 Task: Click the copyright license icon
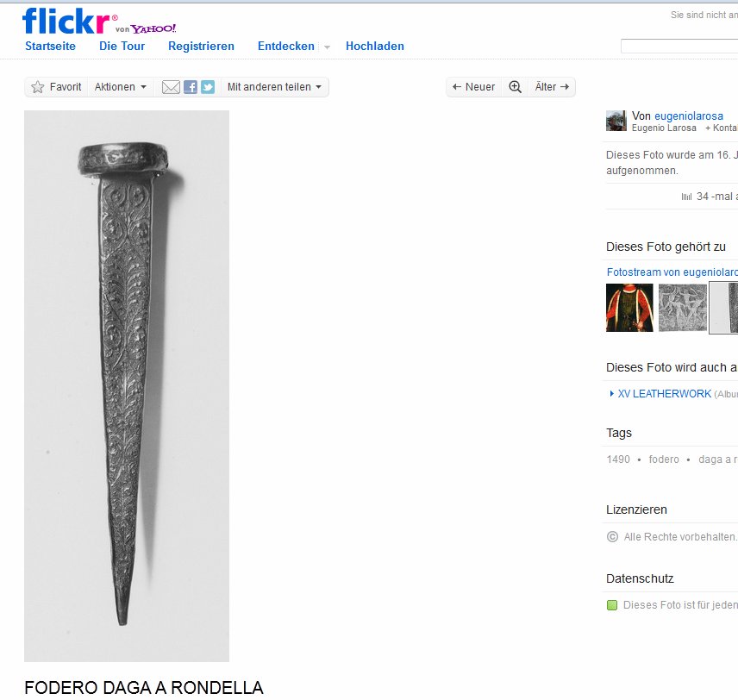pos(612,537)
